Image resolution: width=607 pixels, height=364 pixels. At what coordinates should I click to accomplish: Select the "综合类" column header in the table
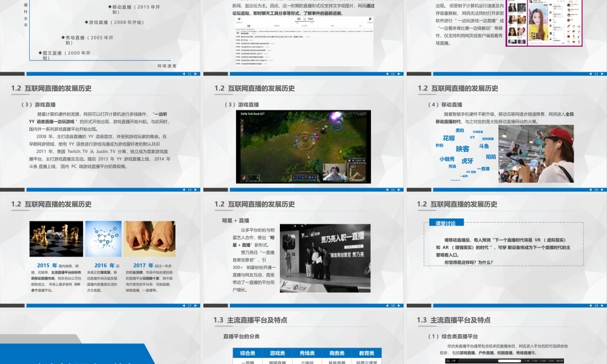(x=248, y=353)
